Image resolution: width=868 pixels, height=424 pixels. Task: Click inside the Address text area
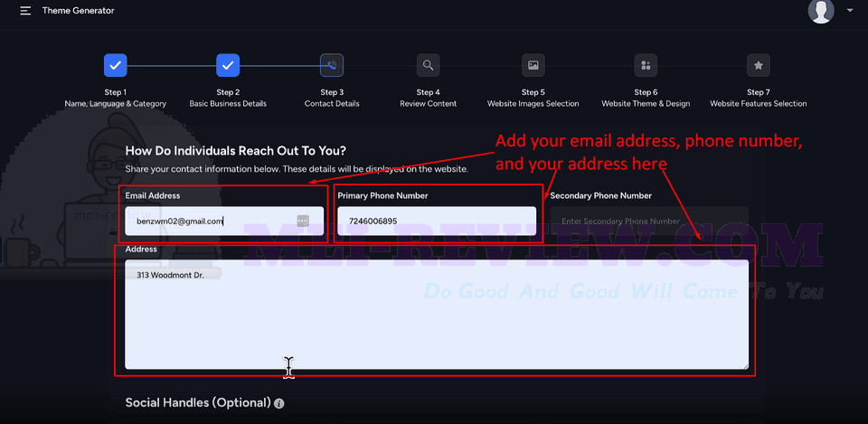click(437, 315)
